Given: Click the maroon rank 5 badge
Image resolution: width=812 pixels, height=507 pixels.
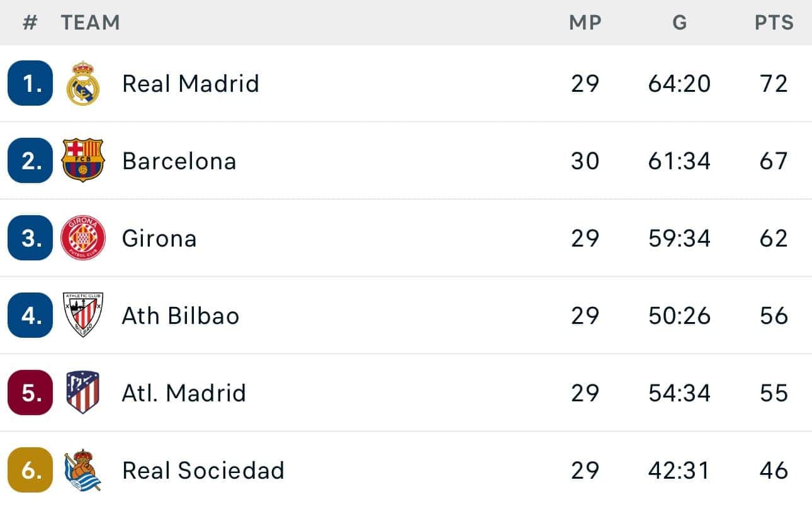Looking at the screenshot, I should pyautogui.click(x=30, y=393).
